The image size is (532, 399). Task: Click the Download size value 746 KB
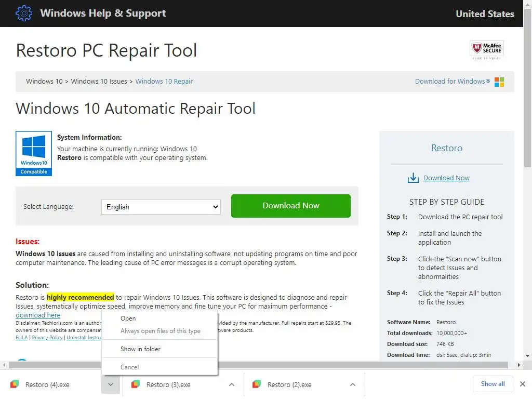[445, 344]
